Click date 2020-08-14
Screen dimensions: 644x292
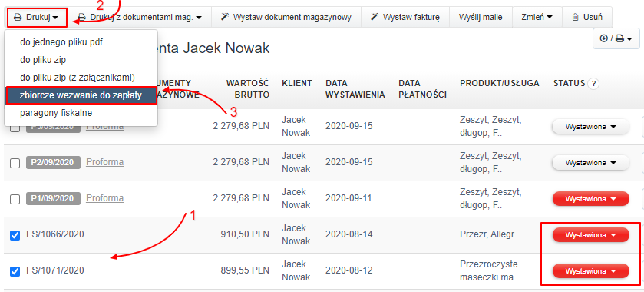coord(349,235)
